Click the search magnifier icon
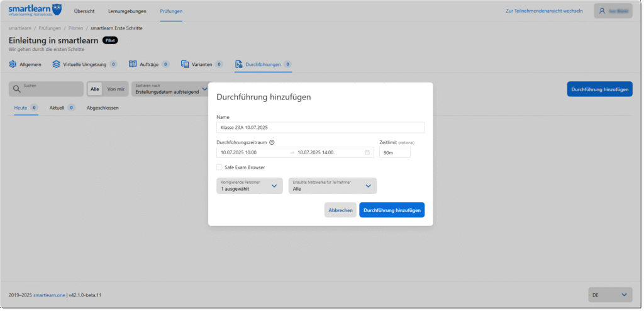Viewport: 644px width, 311px height. pyautogui.click(x=17, y=89)
